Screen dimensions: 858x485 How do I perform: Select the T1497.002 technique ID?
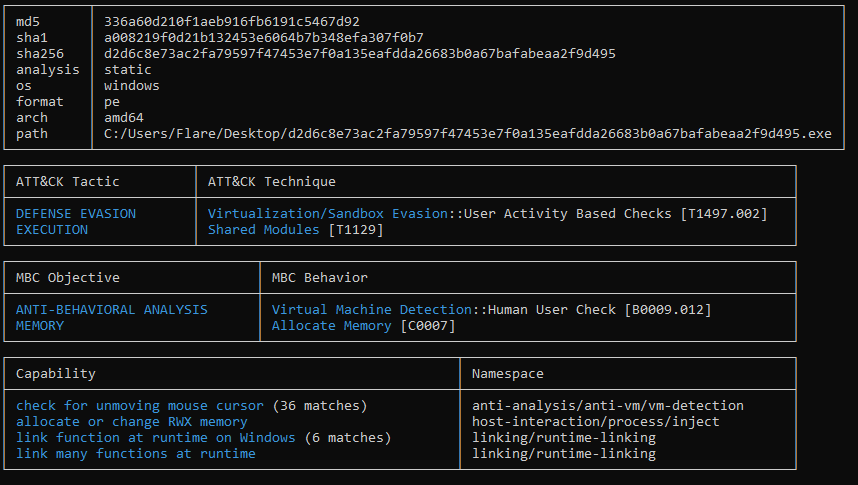(x=724, y=213)
